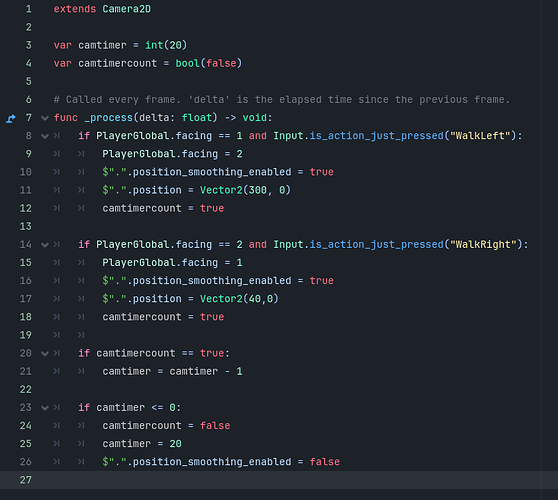Click 'int(20)' on the camtimer declaration
The image size is (558, 500).
(x=166, y=45)
